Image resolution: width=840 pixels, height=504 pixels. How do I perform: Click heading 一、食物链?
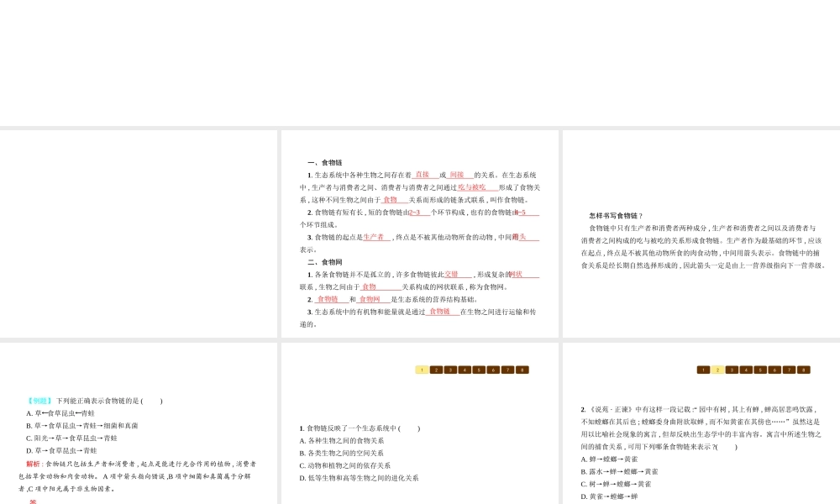click(x=324, y=162)
